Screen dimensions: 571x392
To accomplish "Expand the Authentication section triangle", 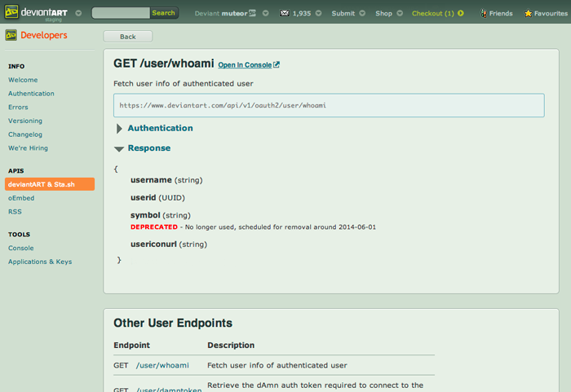I will pyautogui.click(x=119, y=129).
